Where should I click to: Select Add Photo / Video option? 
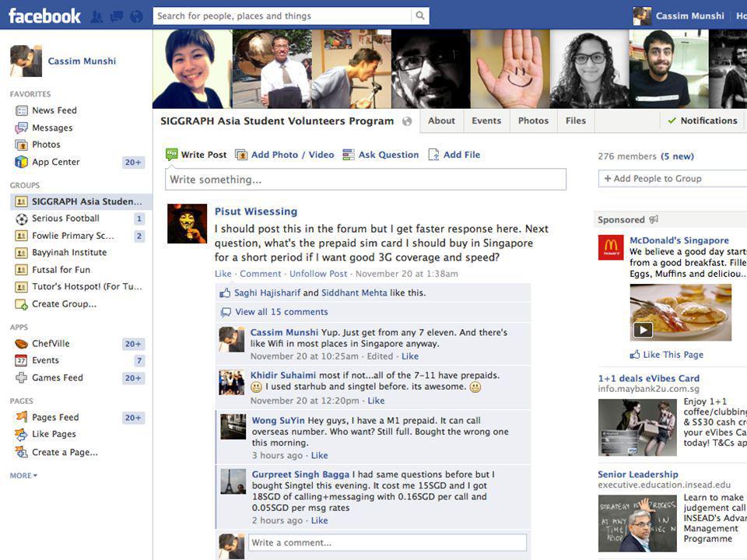[285, 155]
